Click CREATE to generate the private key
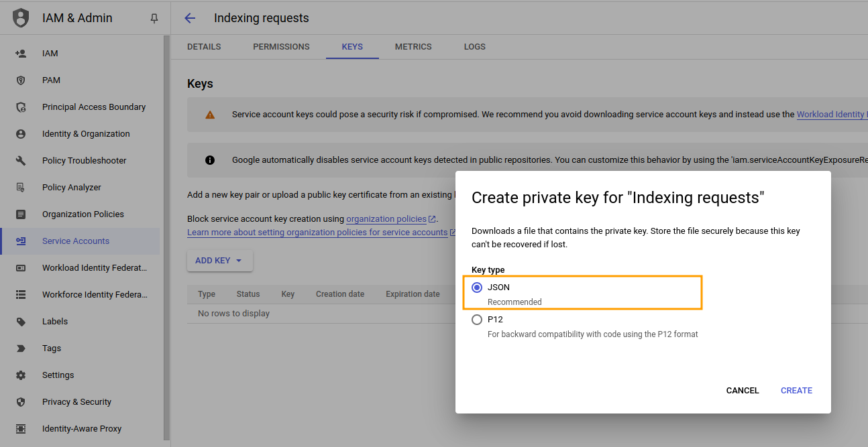The height and width of the screenshot is (447, 868). click(x=796, y=391)
